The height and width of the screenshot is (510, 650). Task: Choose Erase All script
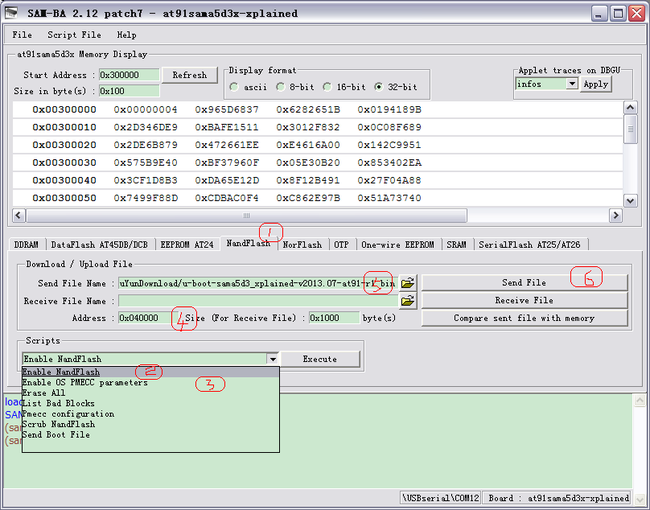150,393
